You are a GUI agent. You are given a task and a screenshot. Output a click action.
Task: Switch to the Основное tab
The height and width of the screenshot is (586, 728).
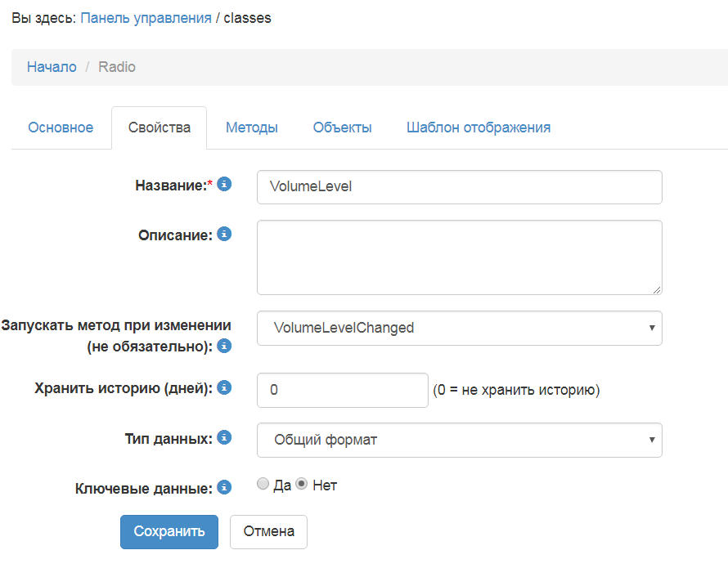point(61,127)
